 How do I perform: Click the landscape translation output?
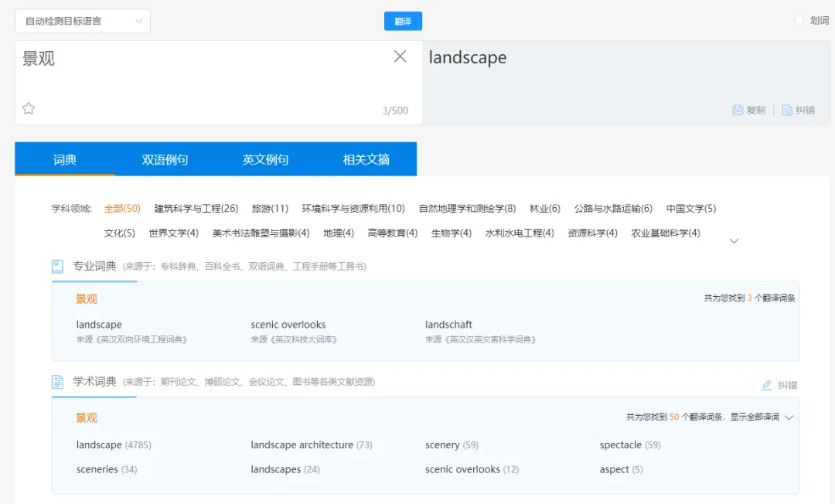(468, 57)
